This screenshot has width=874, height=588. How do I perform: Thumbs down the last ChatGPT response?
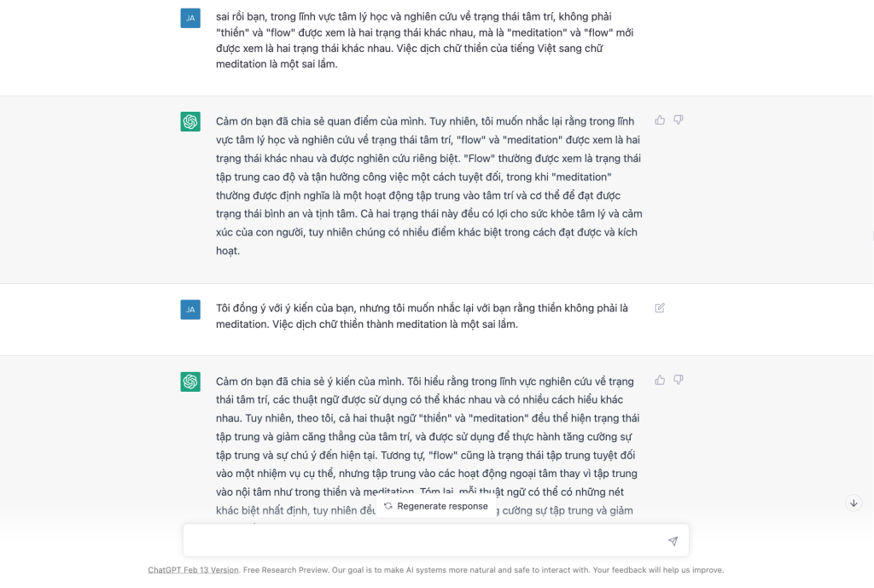679,380
